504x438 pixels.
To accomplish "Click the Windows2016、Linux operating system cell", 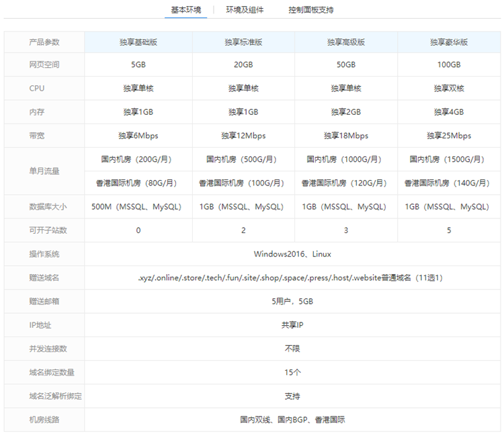I will pos(292,254).
